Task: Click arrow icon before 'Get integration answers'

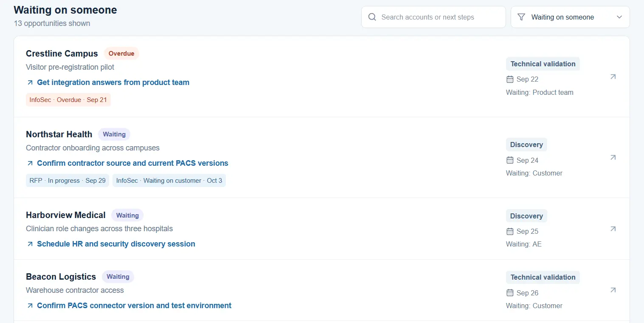Action: coord(30,82)
